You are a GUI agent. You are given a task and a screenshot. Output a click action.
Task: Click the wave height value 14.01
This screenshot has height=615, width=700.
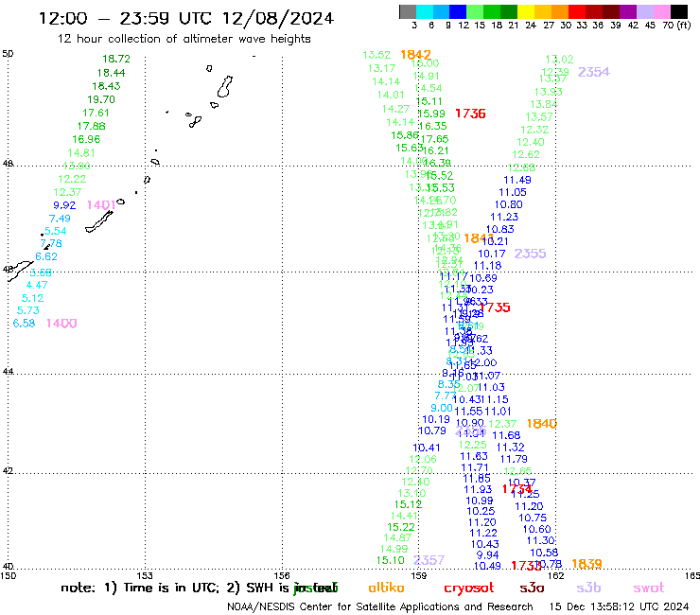click(x=391, y=95)
